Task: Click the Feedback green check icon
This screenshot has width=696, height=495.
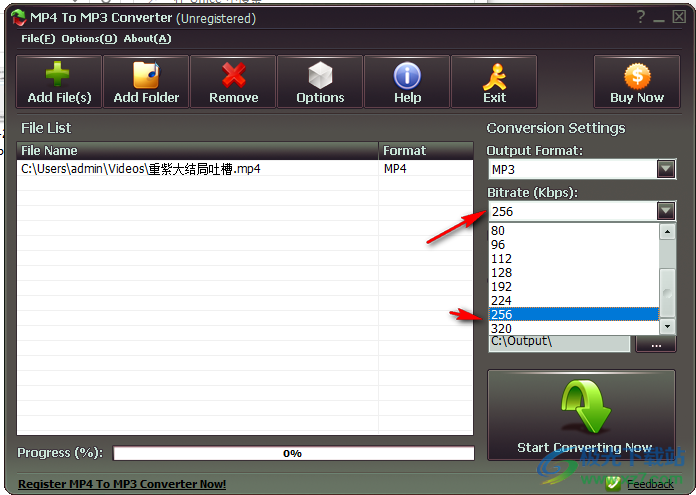Action: 613,483
